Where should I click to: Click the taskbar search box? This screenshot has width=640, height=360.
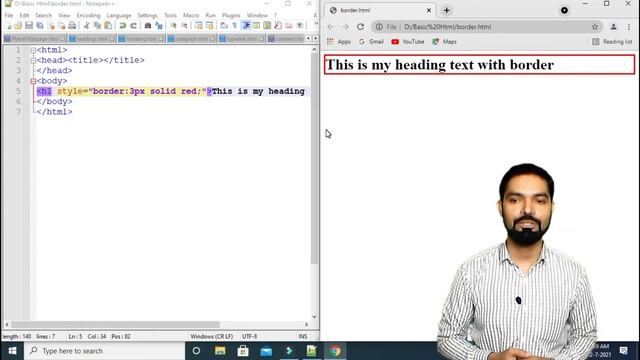(x=104, y=351)
